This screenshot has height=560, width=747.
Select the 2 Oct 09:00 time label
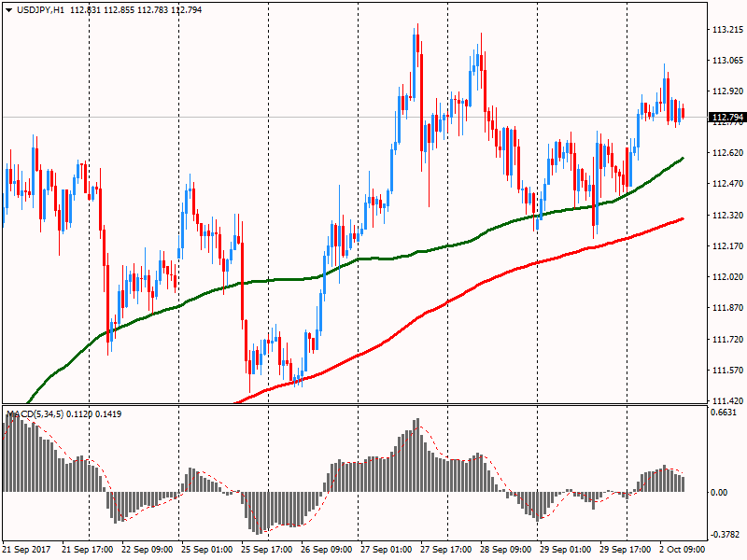pos(683,550)
